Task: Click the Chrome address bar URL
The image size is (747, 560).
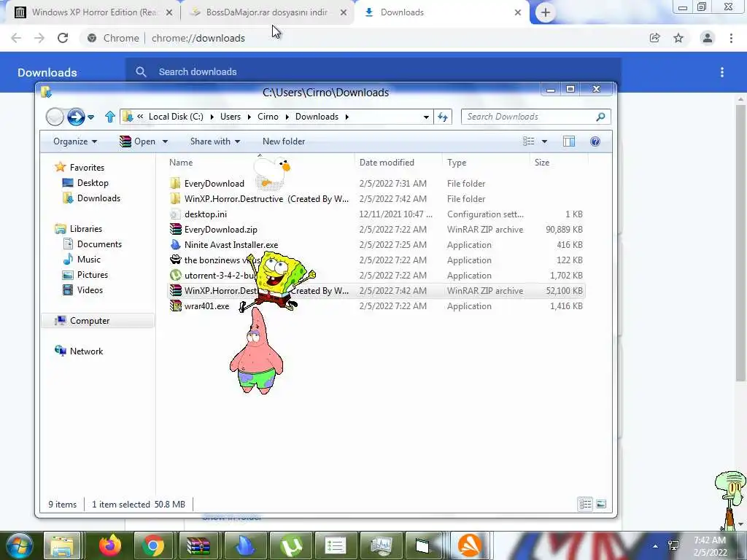Action: [x=198, y=38]
